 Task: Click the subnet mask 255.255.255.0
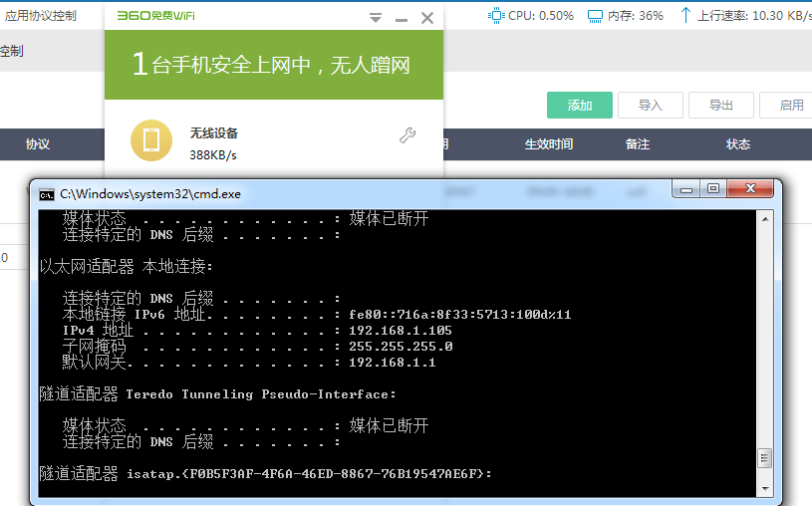click(x=401, y=347)
